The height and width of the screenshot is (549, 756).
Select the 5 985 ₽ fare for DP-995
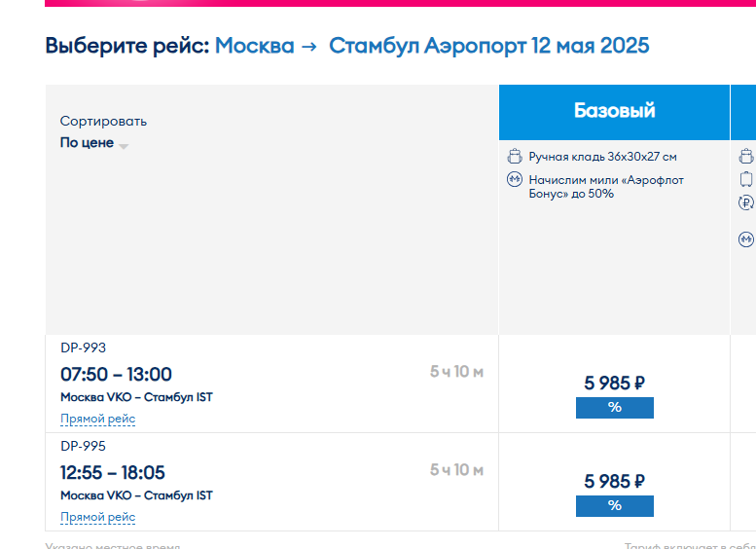click(x=614, y=482)
